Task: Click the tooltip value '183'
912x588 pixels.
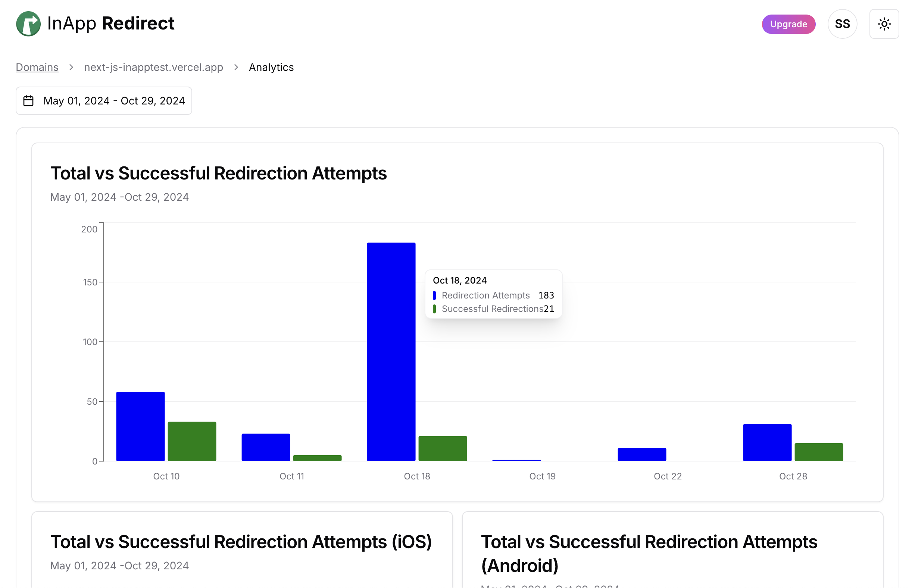Action: [546, 295]
